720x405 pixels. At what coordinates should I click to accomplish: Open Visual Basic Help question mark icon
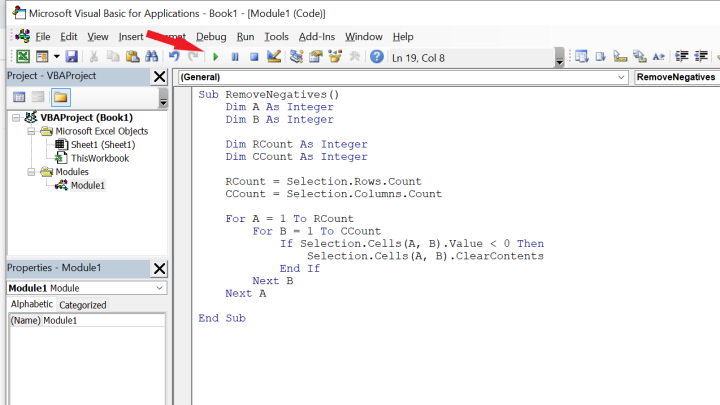tap(377, 56)
